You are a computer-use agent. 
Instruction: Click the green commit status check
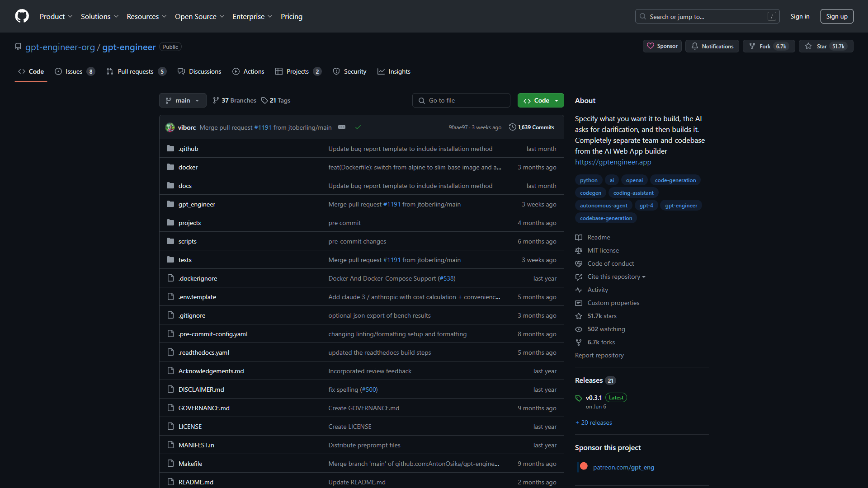pos(358,127)
